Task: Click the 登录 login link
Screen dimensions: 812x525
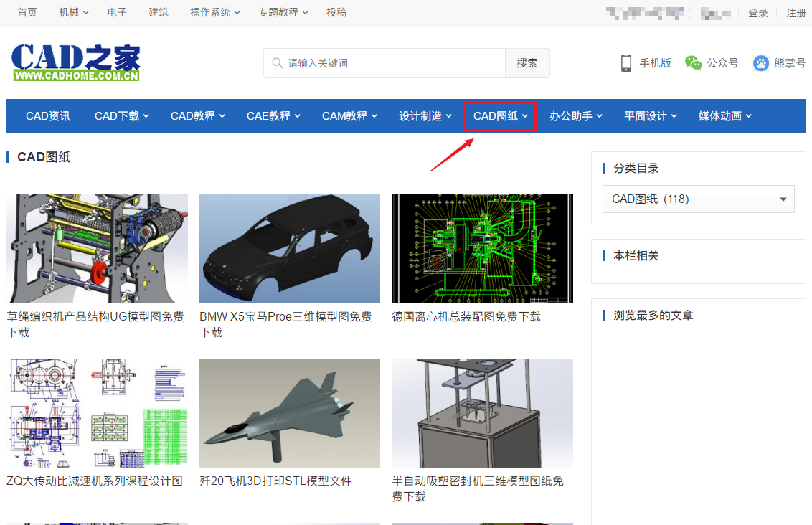Action: tap(757, 13)
